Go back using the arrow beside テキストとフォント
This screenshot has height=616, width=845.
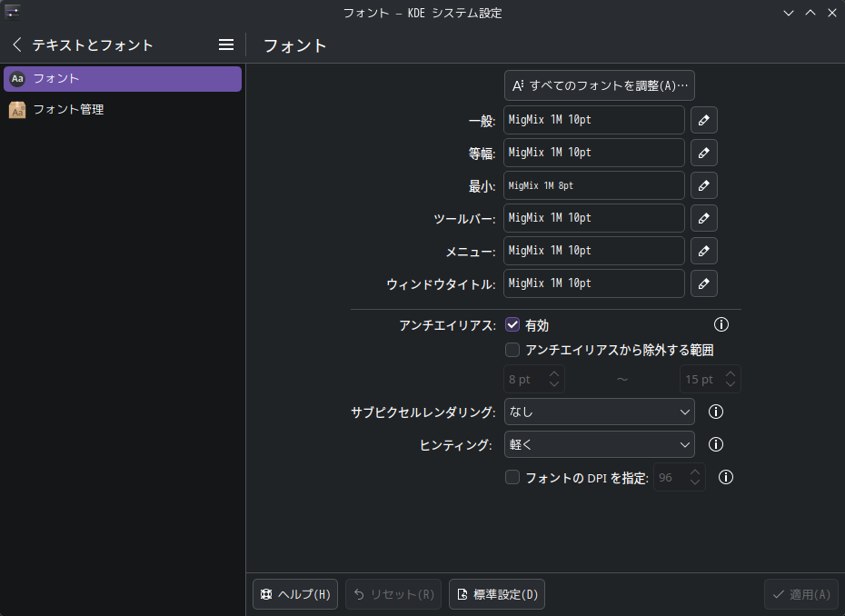click(16, 45)
